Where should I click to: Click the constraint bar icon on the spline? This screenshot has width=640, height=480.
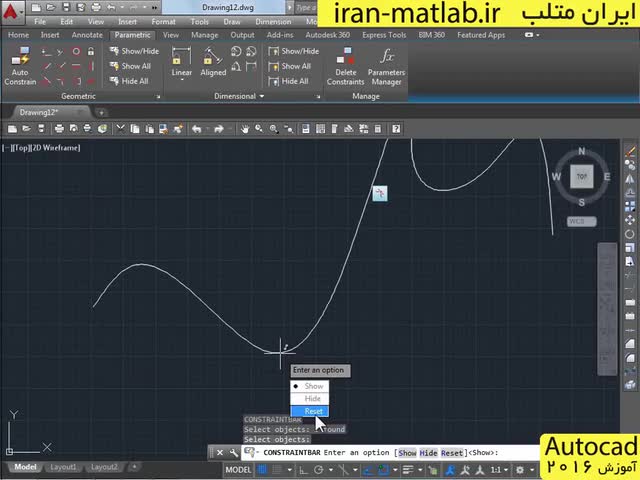(x=380, y=193)
